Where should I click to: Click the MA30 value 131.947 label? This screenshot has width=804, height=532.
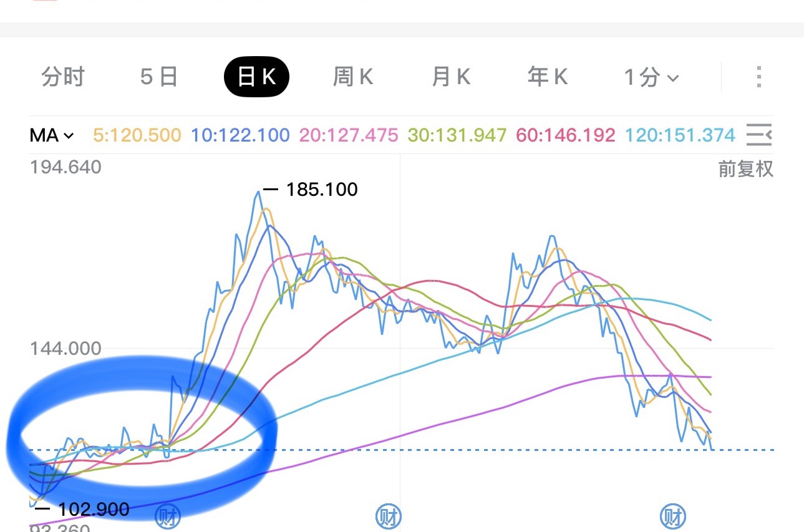click(x=457, y=135)
